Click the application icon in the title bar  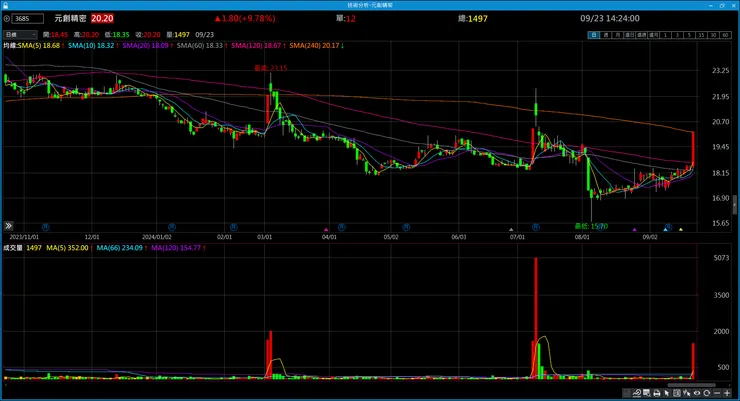[x=5, y=5]
